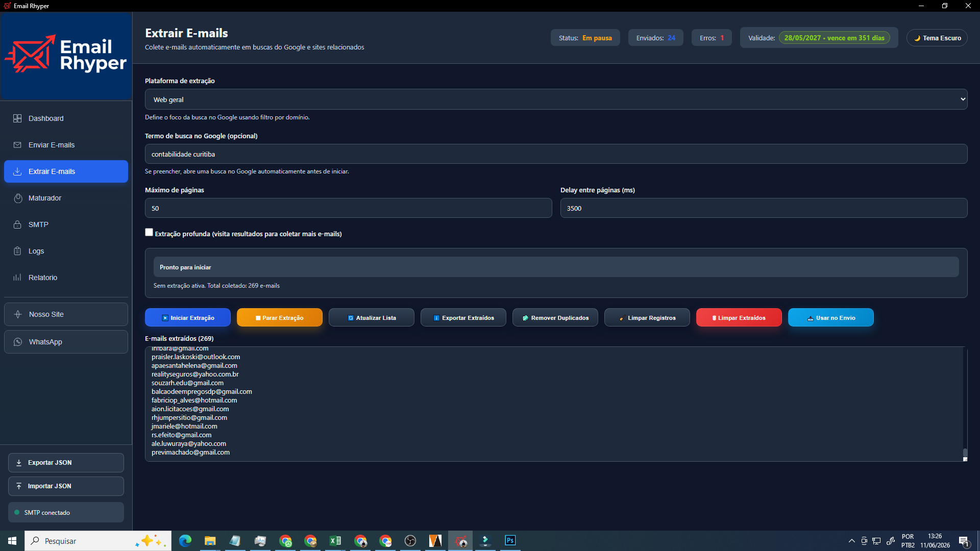Viewport: 980px width, 551px height.
Task: Click the Limpar Extraídos red button
Action: (739, 317)
